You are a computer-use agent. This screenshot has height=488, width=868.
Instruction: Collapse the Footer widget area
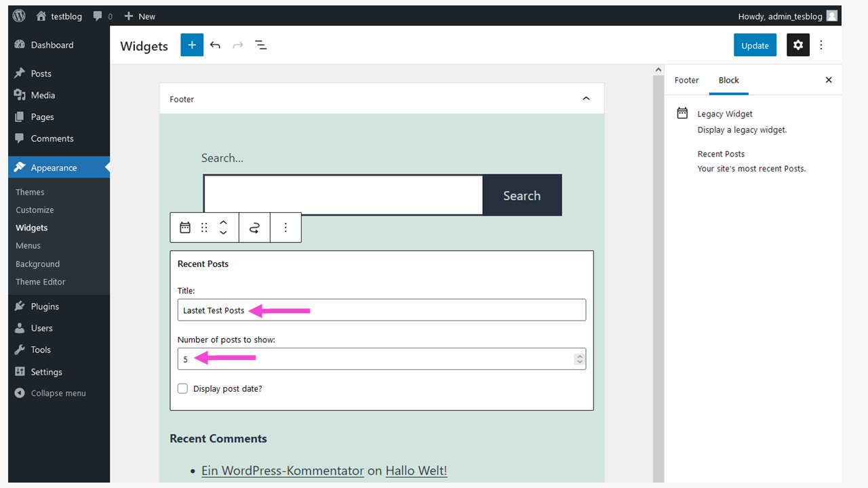pyautogui.click(x=586, y=99)
